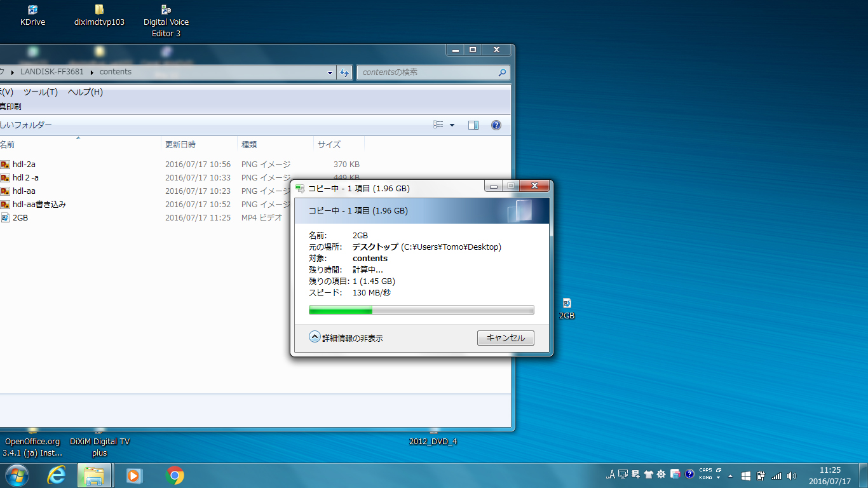Open the power plug tray icon
The image size is (868, 488).
761,475
